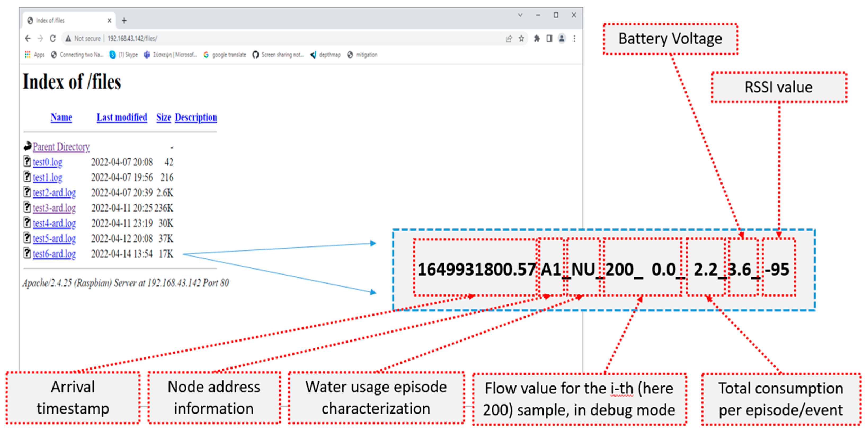Go to the Parent Directory link
Viewport: 868px width, 440px height.
(61, 147)
